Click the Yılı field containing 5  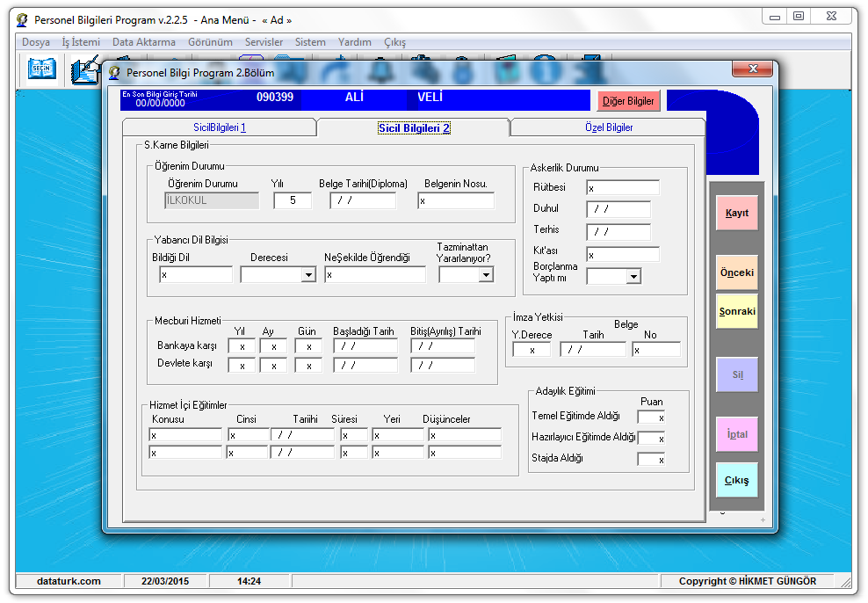(293, 200)
